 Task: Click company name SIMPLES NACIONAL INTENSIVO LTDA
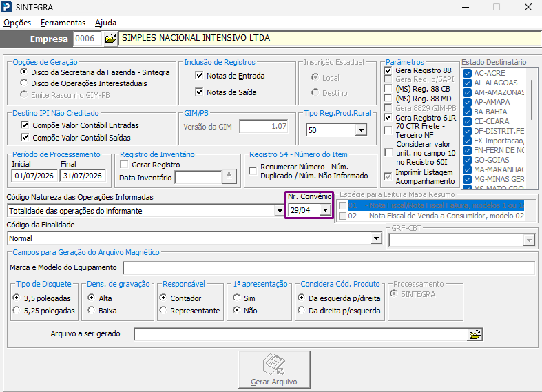coord(196,38)
